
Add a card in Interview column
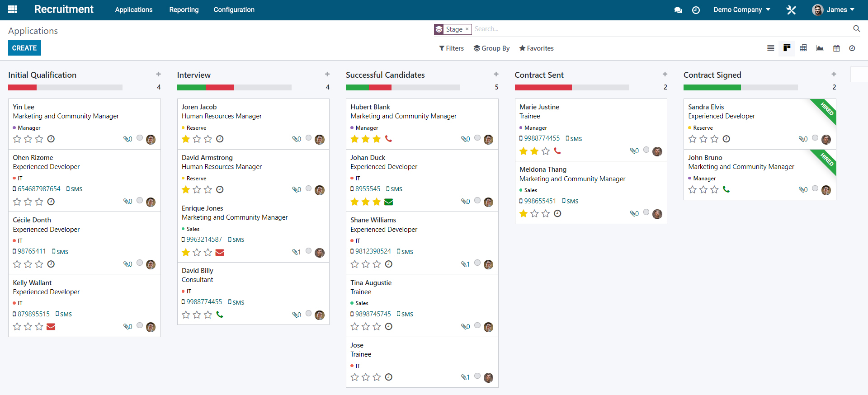click(327, 74)
